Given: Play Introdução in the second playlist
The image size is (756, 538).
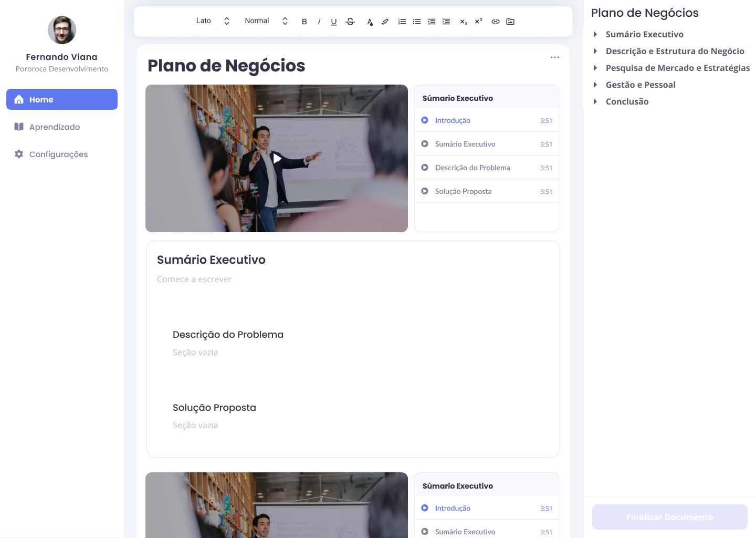Looking at the screenshot, I should (487, 508).
